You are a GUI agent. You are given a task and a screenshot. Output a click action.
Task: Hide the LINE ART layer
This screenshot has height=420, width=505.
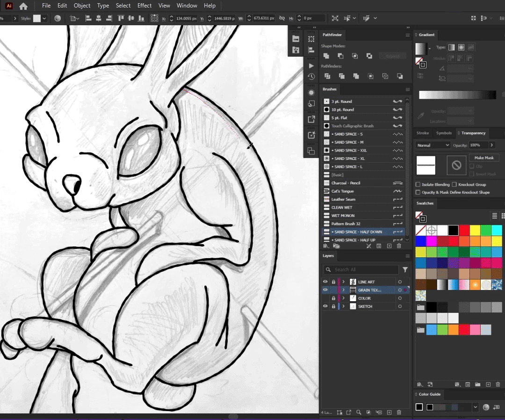pyautogui.click(x=325, y=282)
